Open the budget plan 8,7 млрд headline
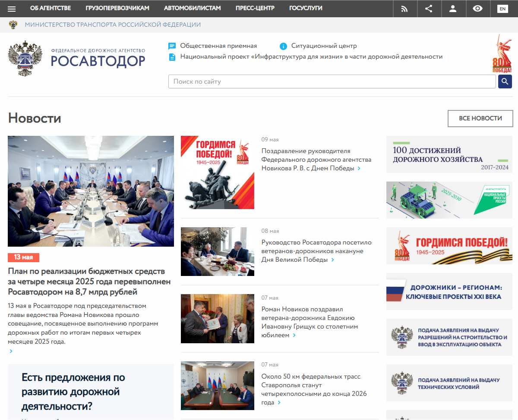 [x=89, y=282]
